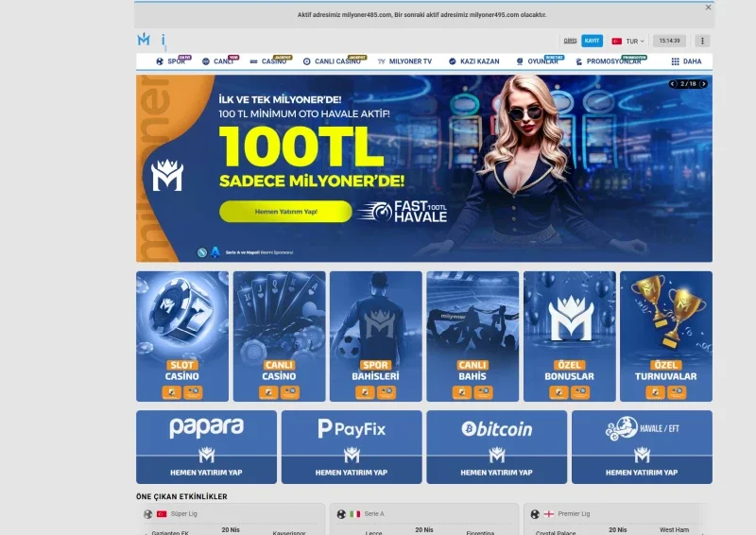The height and width of the screenshot is (535, 756).
Task: Click the soccer ball icon beside SPOR
Action: 160,61
